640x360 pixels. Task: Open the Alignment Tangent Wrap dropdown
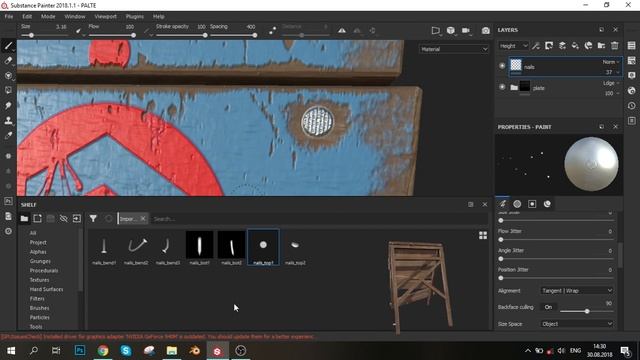click(577, 291)
